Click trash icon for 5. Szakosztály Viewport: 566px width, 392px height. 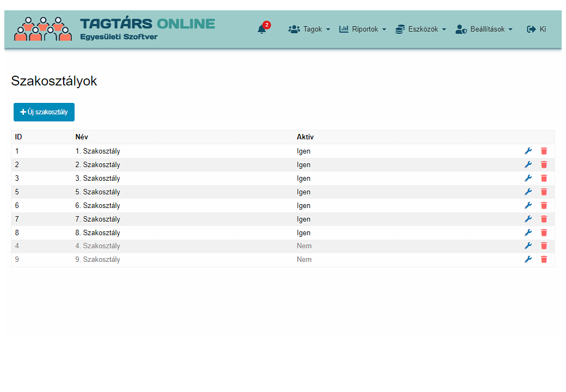tap(544, 192)
